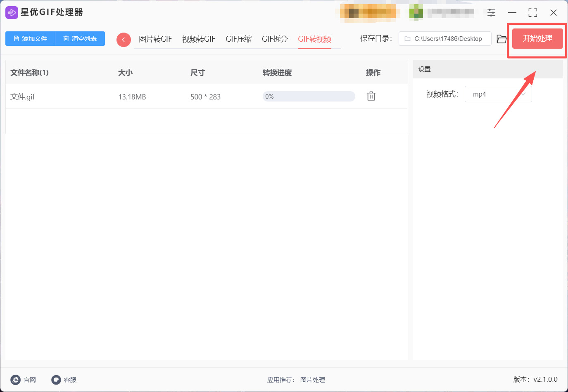Screen dimensions: 568x392
Task: Start conversion with 开始处理 button
Action: [537, 38]
